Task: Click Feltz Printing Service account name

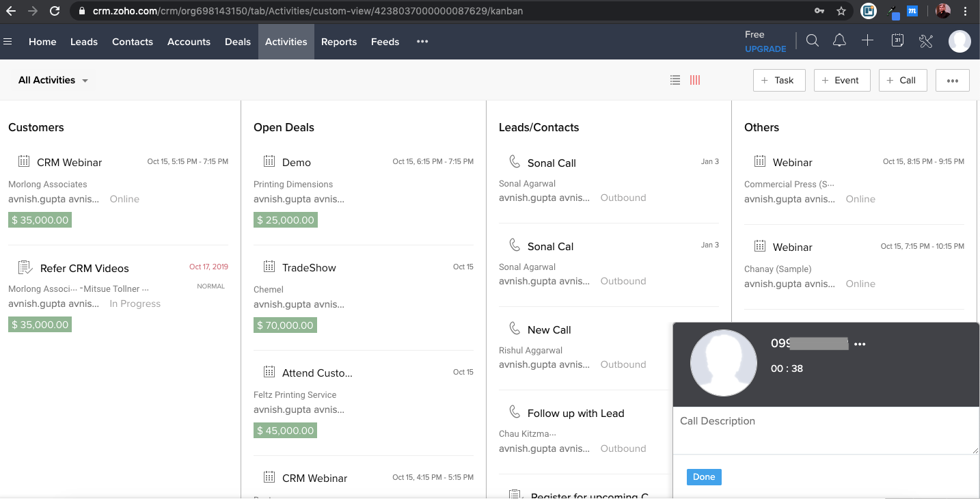Action: (295, 395)
